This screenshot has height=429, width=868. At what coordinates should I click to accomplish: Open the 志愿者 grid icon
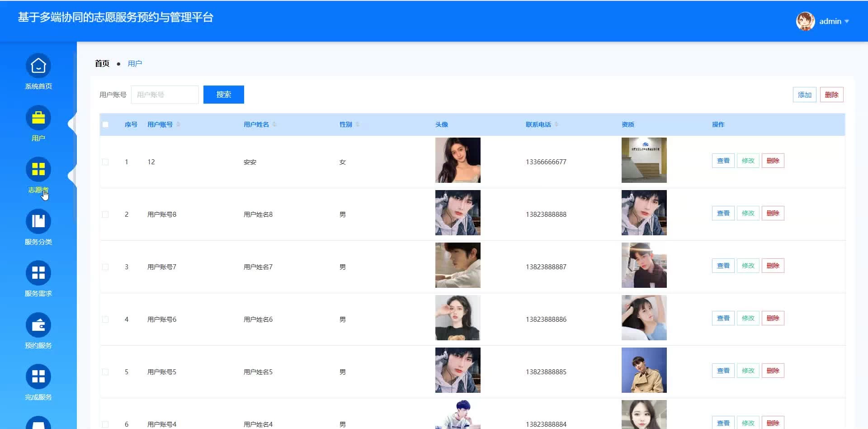(x=38, y=170)
